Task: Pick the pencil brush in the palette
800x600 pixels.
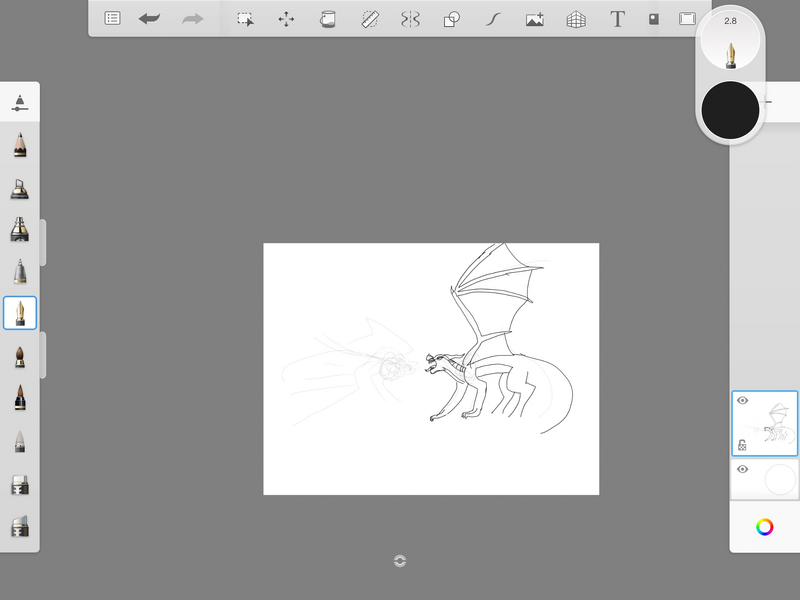Action: pos(20,146)
